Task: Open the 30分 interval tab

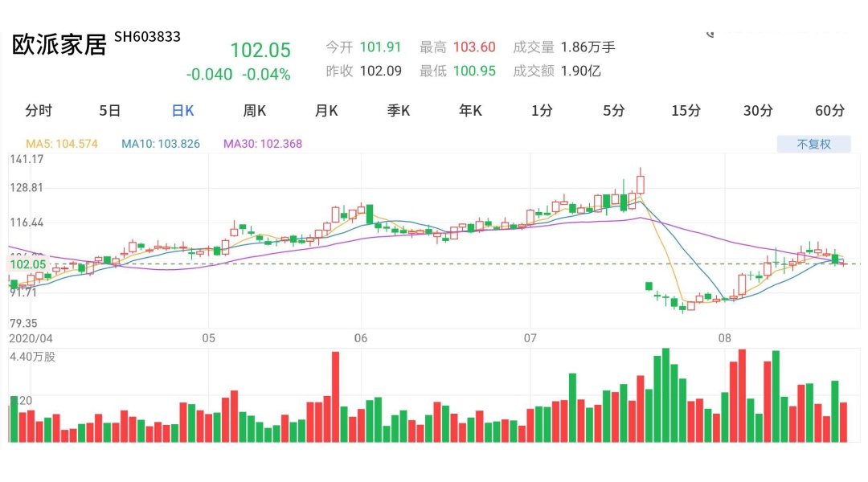Action: coord(758,111)
